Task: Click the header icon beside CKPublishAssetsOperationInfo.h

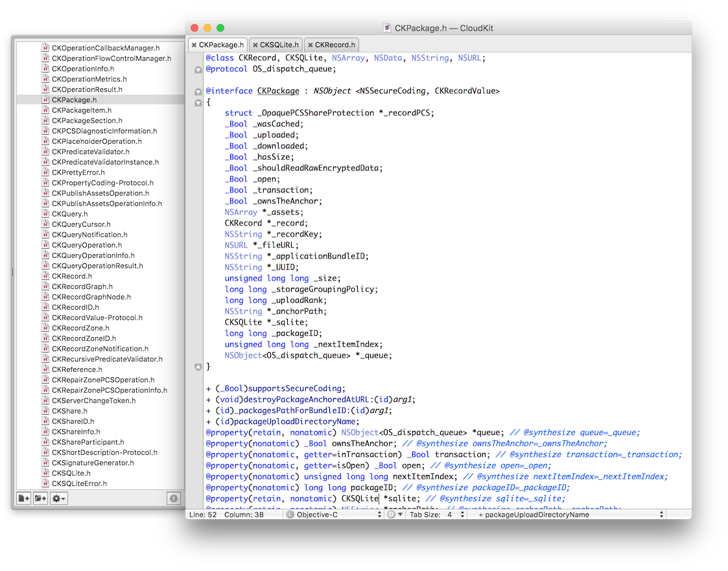Action: (x=45, y=204)
